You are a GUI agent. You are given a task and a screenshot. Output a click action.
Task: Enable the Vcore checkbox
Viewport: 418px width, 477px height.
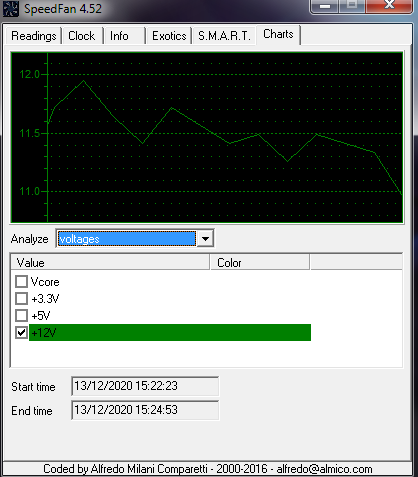tap(21, 282)
